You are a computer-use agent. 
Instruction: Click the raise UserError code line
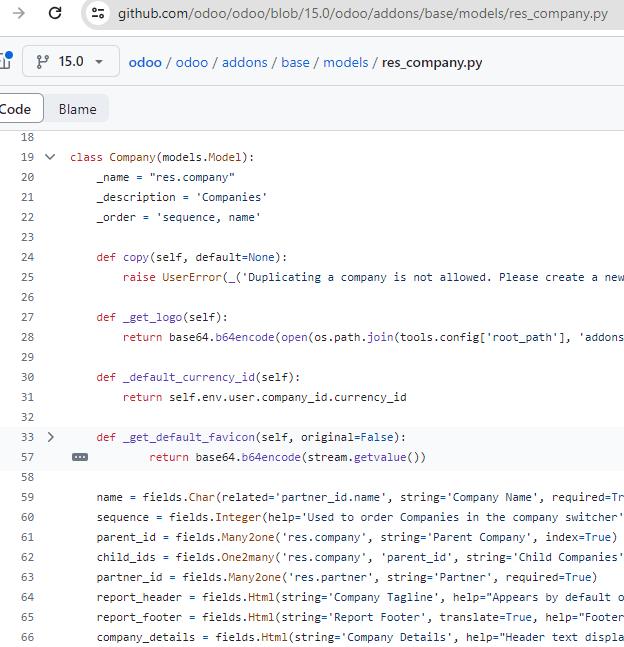tap(373, 277)
